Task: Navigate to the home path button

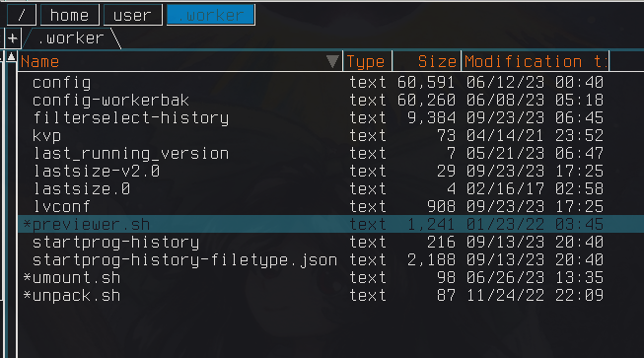Action: click(69, 15)
